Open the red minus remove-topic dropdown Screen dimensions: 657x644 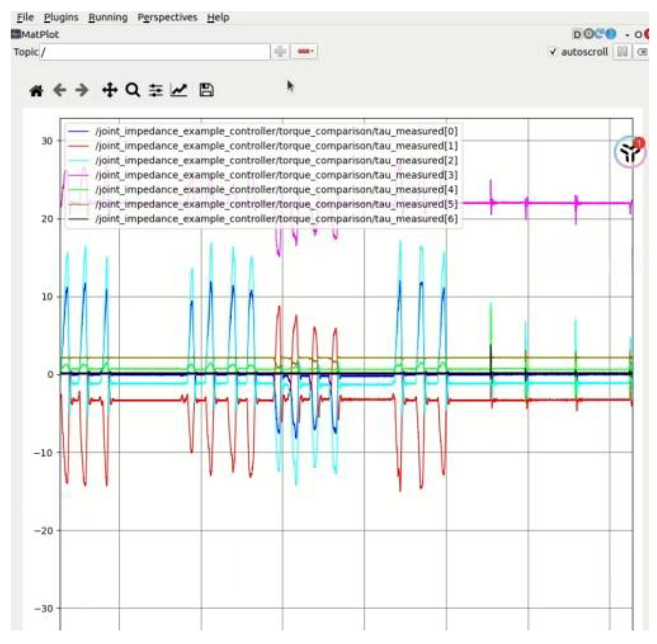pyautogui.click(x=304, y=52)
